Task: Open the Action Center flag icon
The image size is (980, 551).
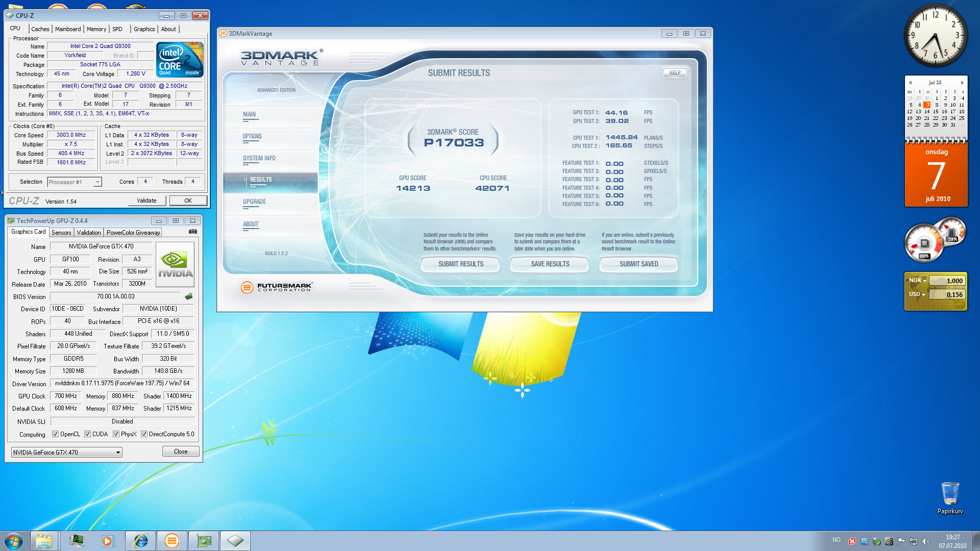Action: 901,541
